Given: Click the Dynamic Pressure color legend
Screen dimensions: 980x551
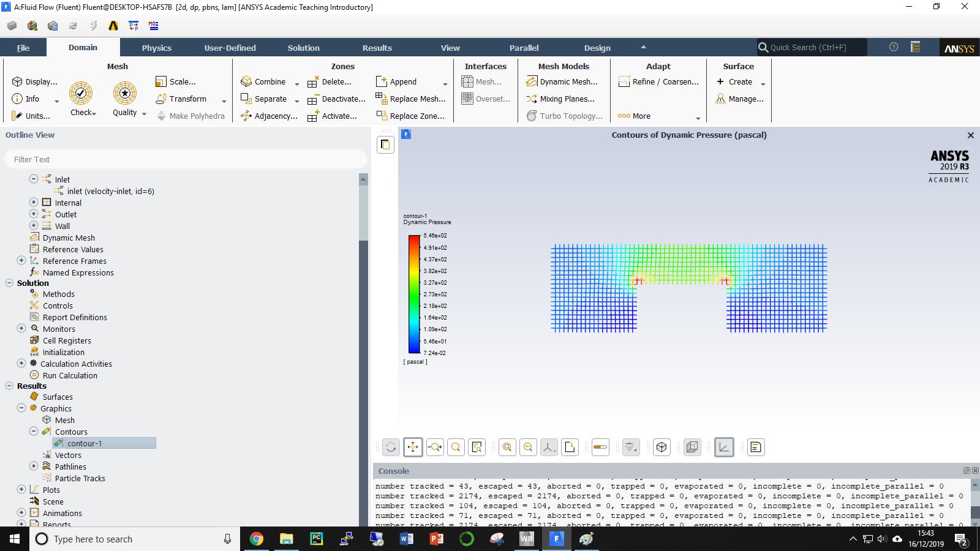Looking at the screenshot, I should click(414, 294).
